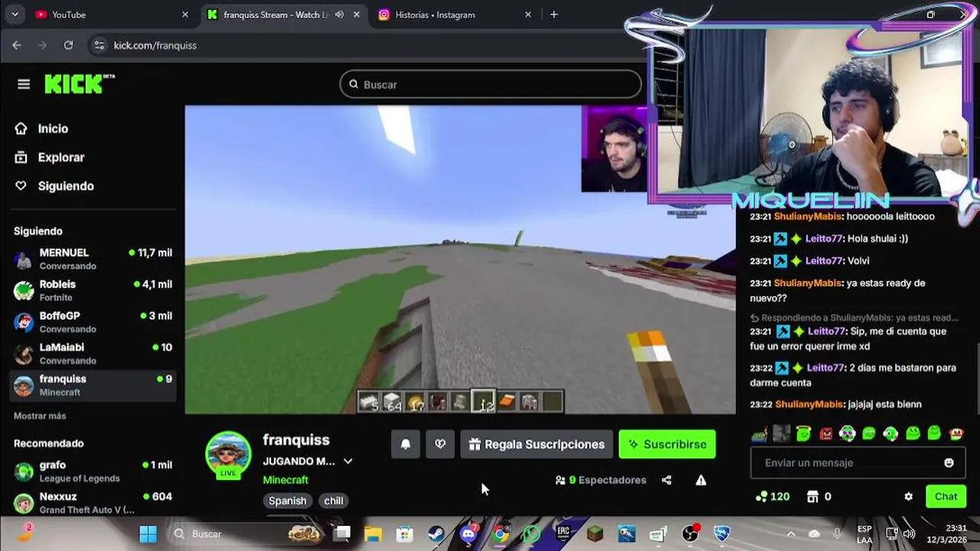Open browser tab search dropdown
Image resolution: width=980 pixels, height=551 pixels.
[x=15, y=15]
